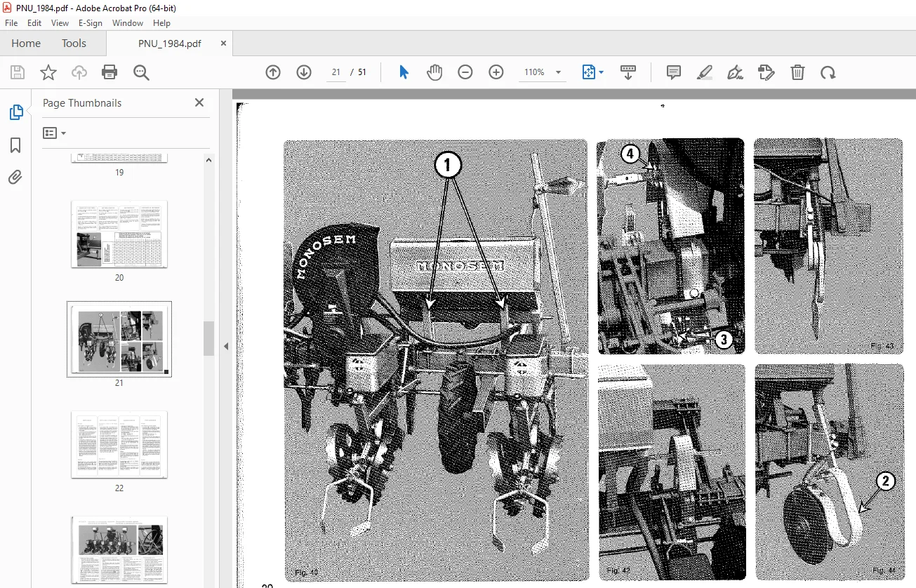Click the scrolling mode keyboard-arrow icon
Viewport: 916px width, 588px height.
click(x=628, y=72)
